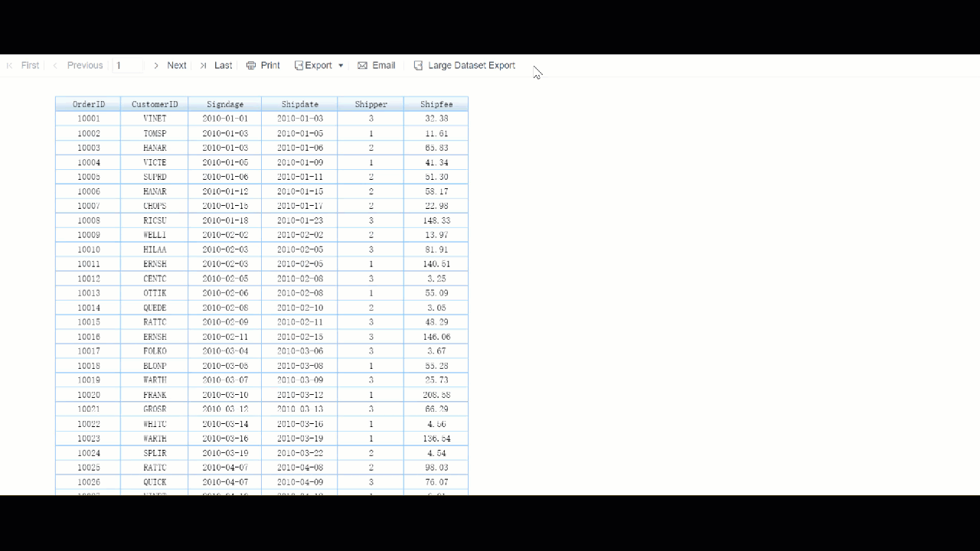Click the Print icon in the toolbar

tap(250, 65)
